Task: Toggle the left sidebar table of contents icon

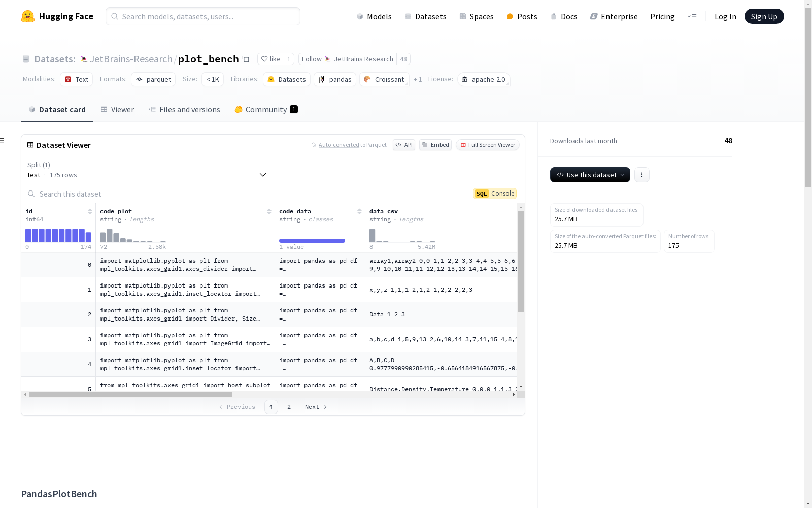Action: click(x=3, y=140)
